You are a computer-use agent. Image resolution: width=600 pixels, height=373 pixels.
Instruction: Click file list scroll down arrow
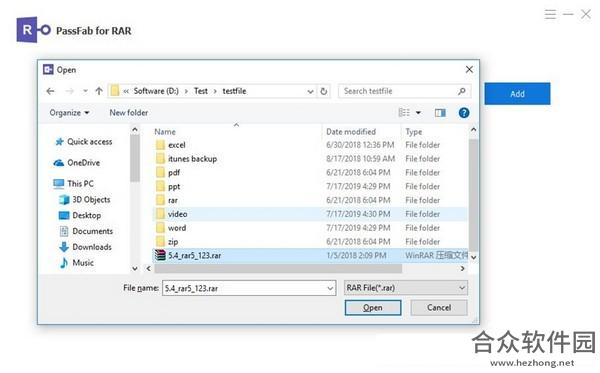(x=473, y=257)
